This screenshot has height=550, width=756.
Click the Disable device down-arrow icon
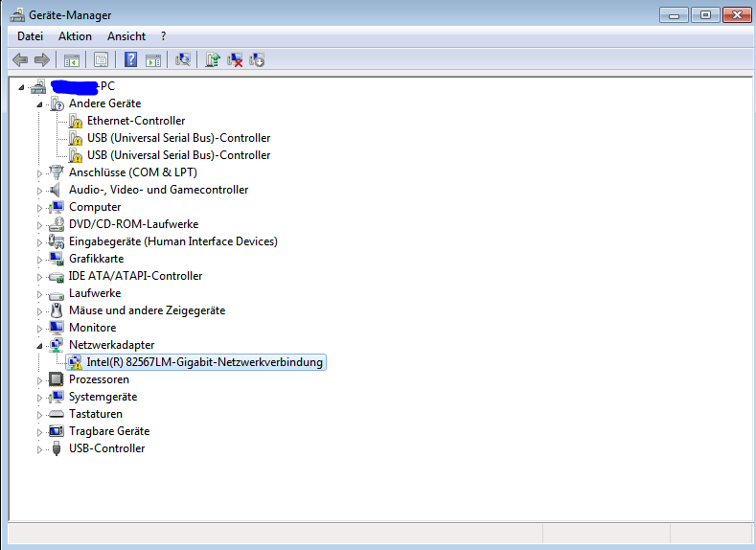(257, 59)
